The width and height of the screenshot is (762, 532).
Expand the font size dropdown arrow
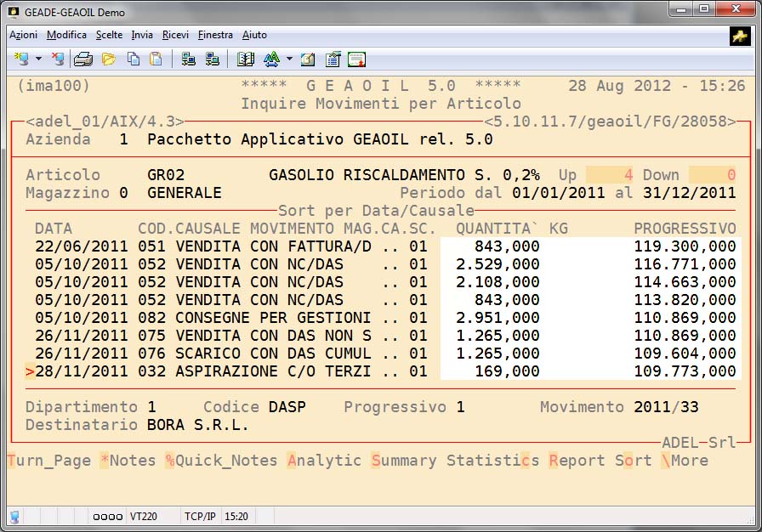(289, 59)
